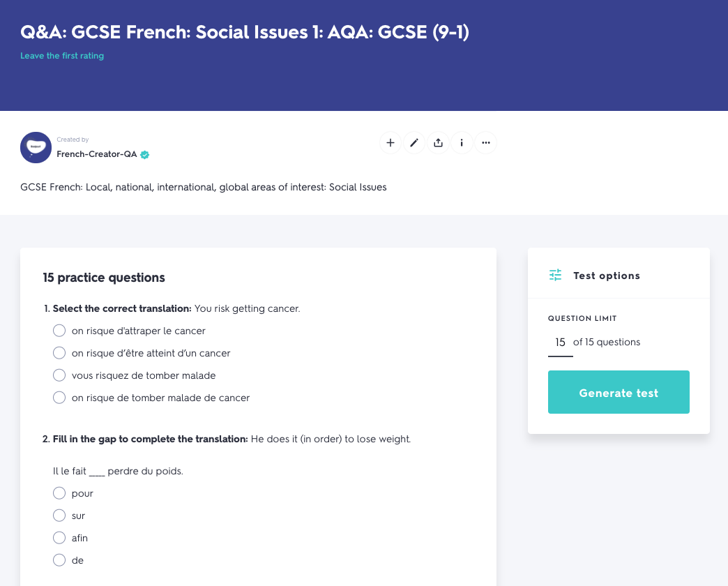The image size is (728, 586).
Task: Select "vous risquez de tomber malade"
Action: click(59, 375)
